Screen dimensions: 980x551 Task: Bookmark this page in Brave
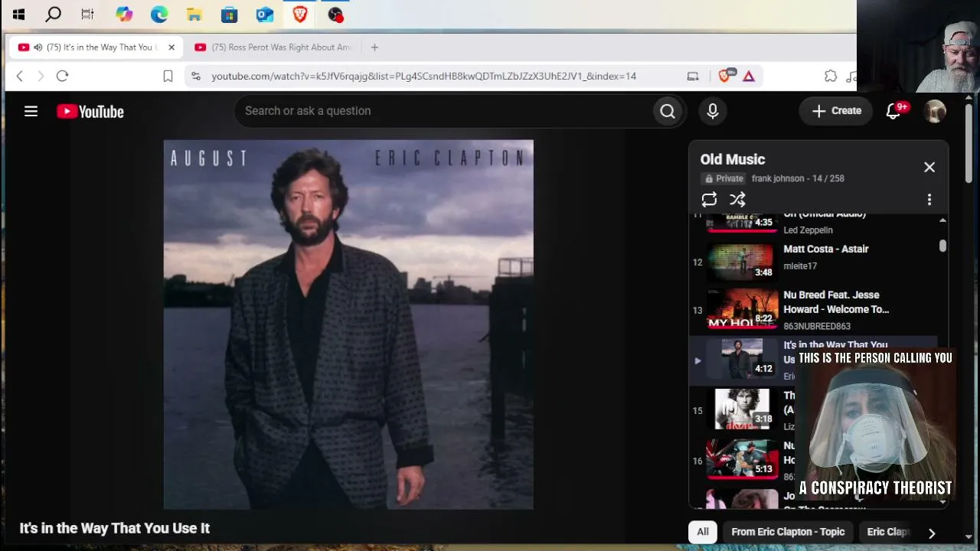tap(168, 76)
